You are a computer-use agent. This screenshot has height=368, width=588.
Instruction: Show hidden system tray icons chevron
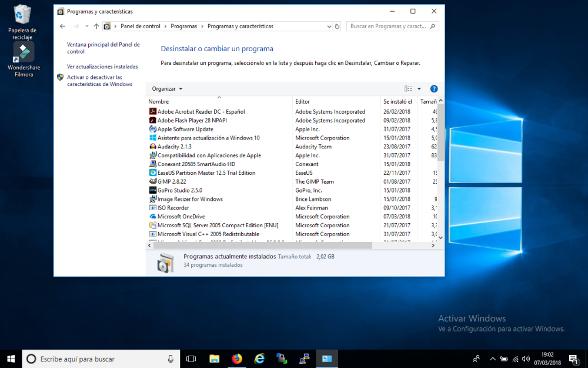[493, 359]
